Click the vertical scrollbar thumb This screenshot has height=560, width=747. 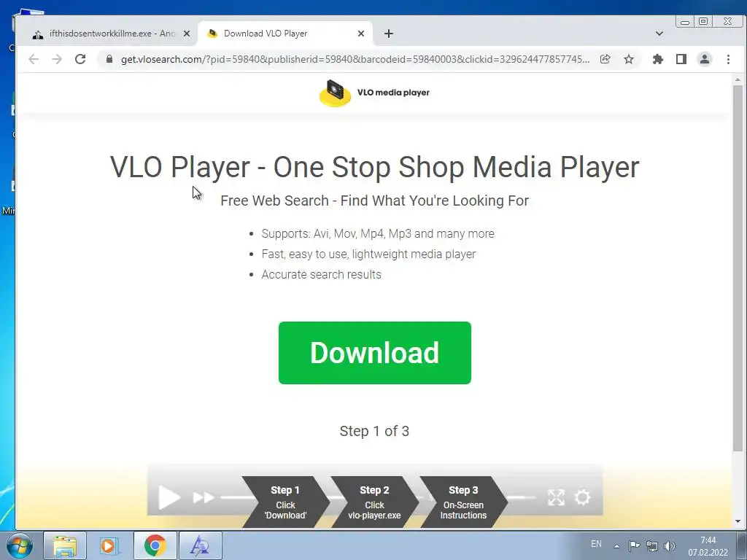point(738,268)
